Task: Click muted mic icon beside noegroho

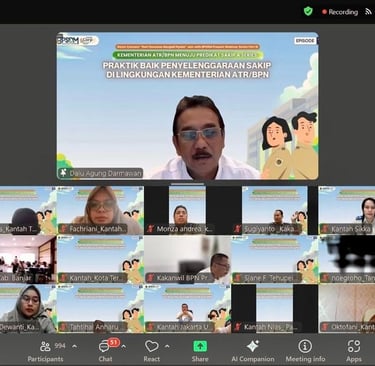Action: click(x=325, y=278)
